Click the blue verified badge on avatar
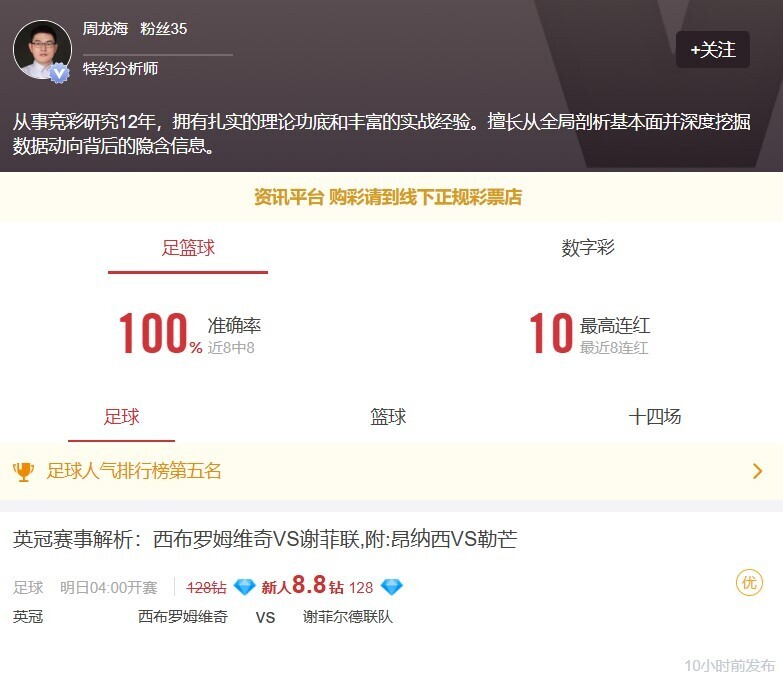The height and width of the screenshot is (678, 783). coord(59,73)
